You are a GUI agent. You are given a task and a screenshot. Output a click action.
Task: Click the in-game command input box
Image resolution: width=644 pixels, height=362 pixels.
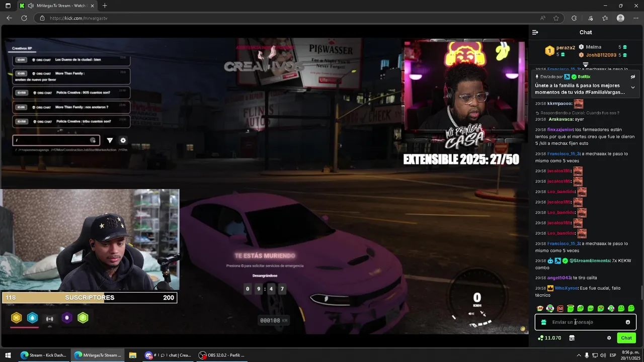(x=56, y=140)
